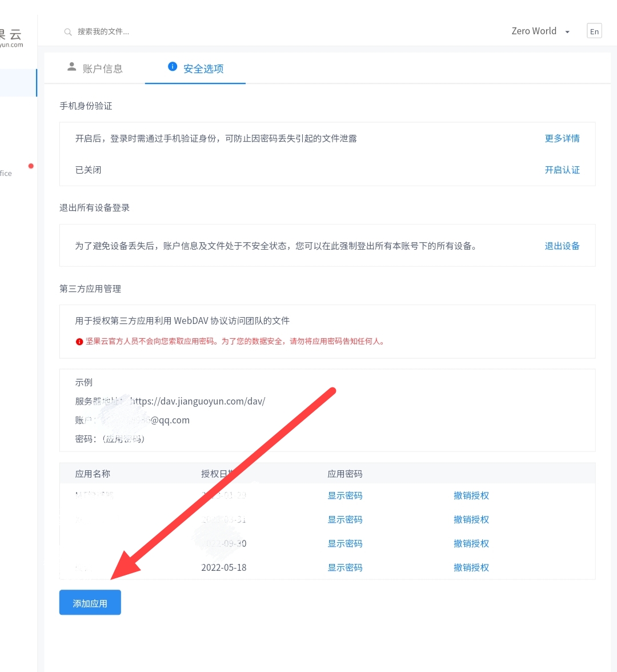The image size is (617, 672).
Task: Open the 更多详情 link
Action: click(x=562, y=138)
